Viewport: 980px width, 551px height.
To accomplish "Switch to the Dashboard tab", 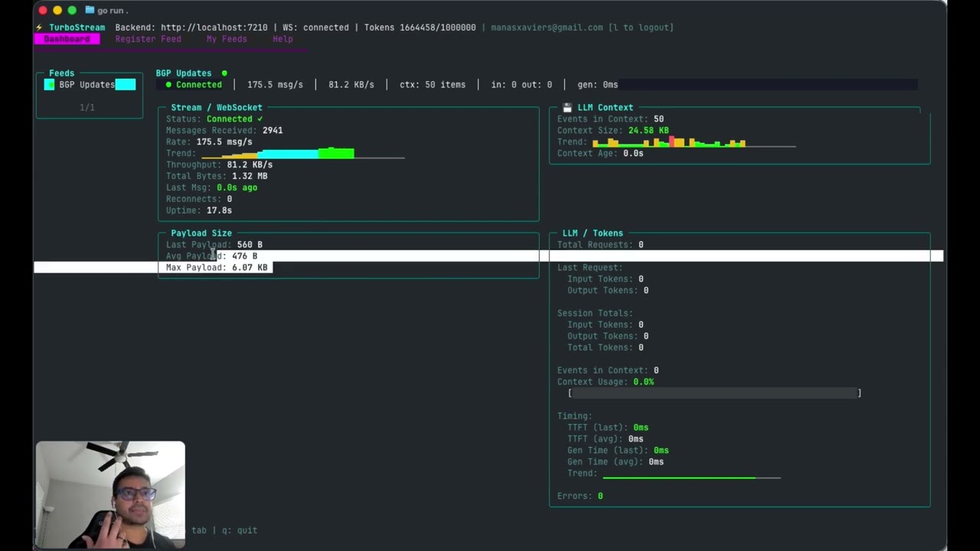I will 67,39.
